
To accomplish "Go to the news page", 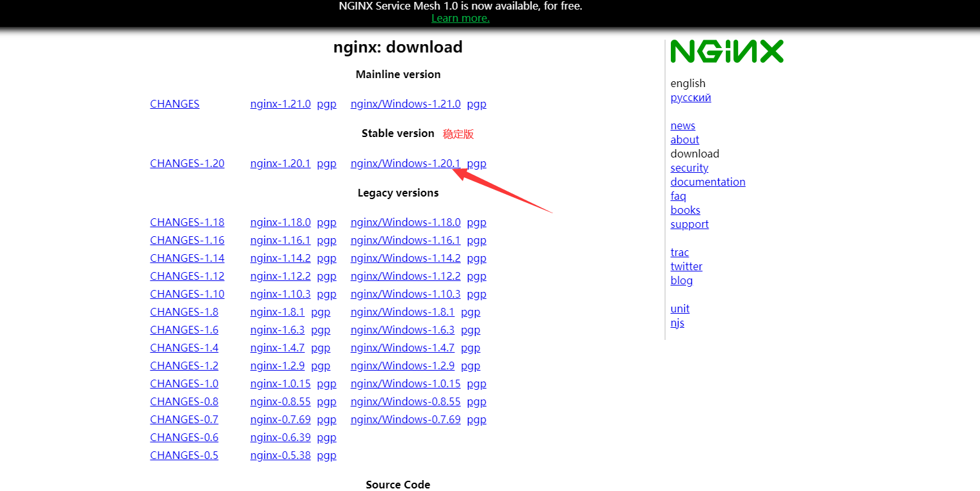I will [x=682, y=125].
